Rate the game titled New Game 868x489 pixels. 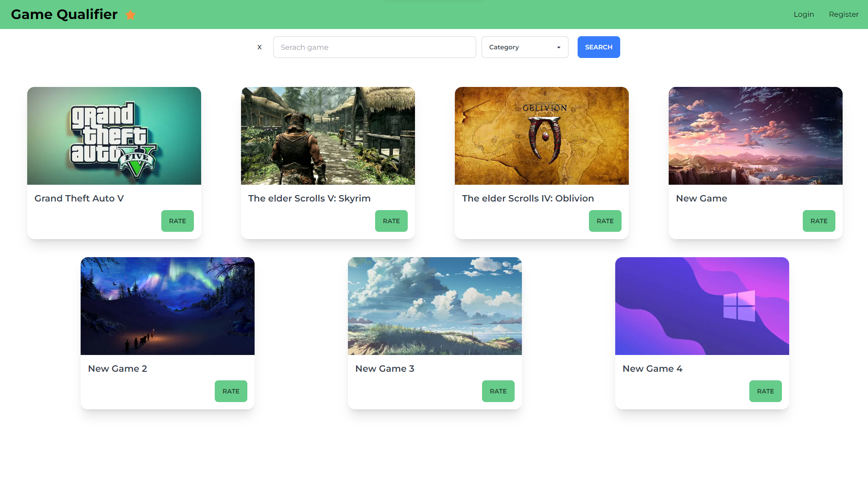tap(819, 221)
